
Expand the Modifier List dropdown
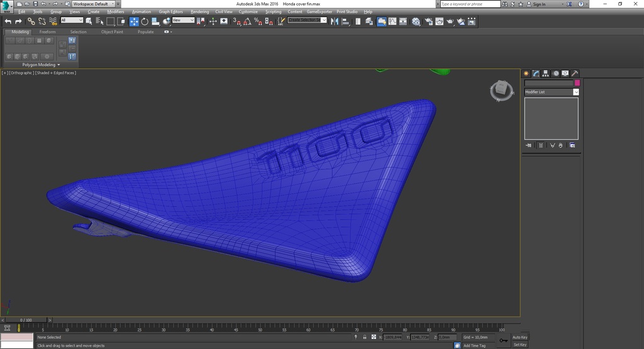pos(576,92)
